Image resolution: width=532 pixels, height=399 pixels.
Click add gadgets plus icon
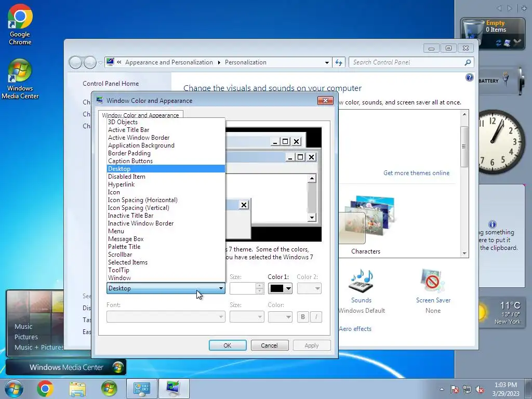(x=524, y=8)
